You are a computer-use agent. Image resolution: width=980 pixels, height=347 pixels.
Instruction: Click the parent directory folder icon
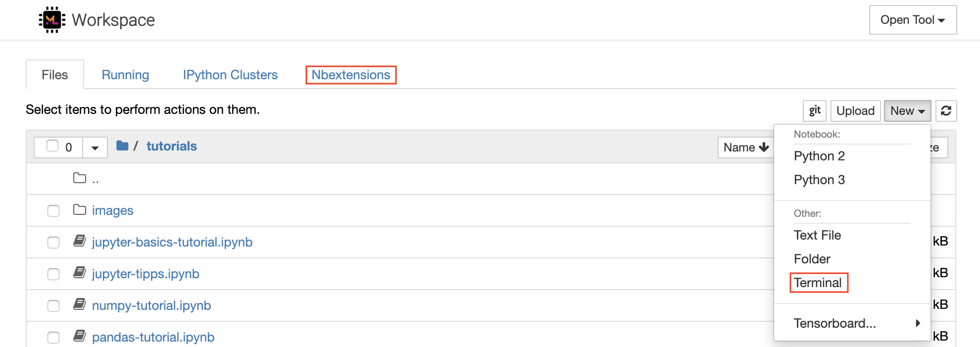[x=80, y=178]
